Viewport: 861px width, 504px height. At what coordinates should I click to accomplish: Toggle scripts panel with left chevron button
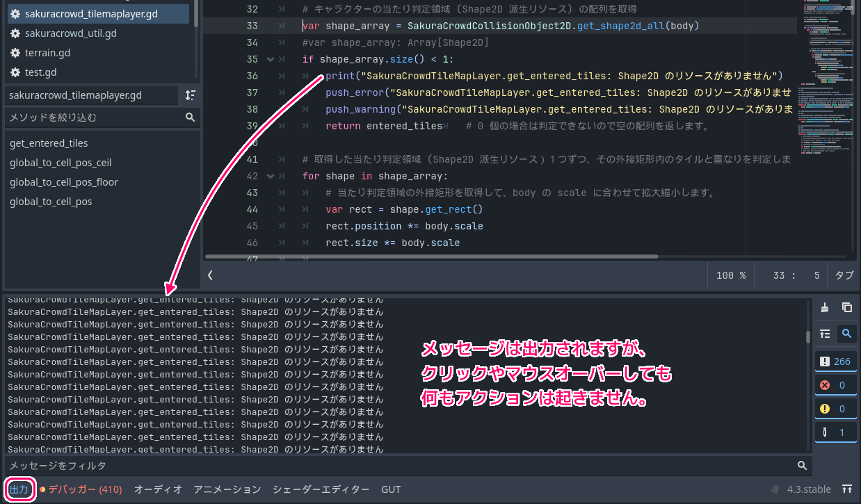tap(210, 275)
